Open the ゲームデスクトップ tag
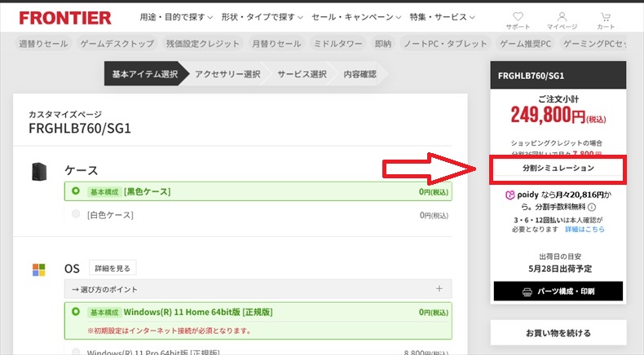This screenshot has width=644, height=355. pyautogui.click(x=117, y=43)
